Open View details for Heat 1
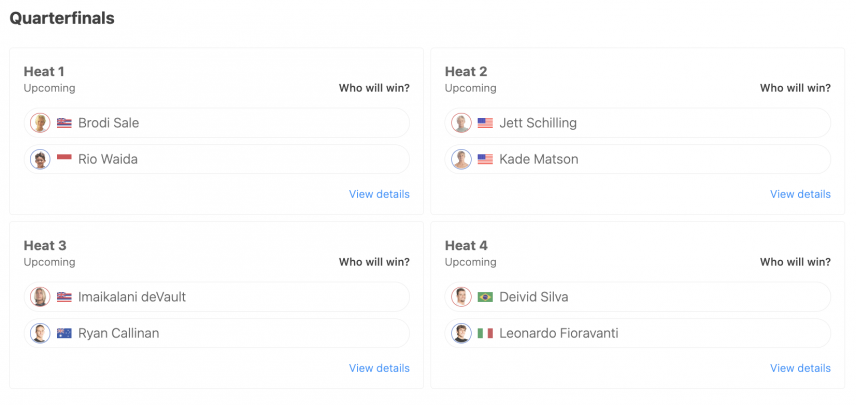This screenshot has height=405, width=856. point(379,194)
